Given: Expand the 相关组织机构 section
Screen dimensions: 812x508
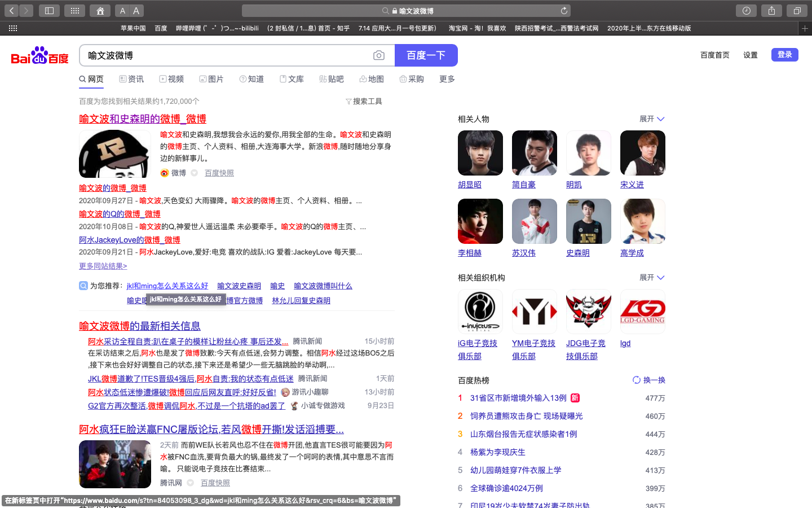Looking at the screenshot, I should point(652,278).
